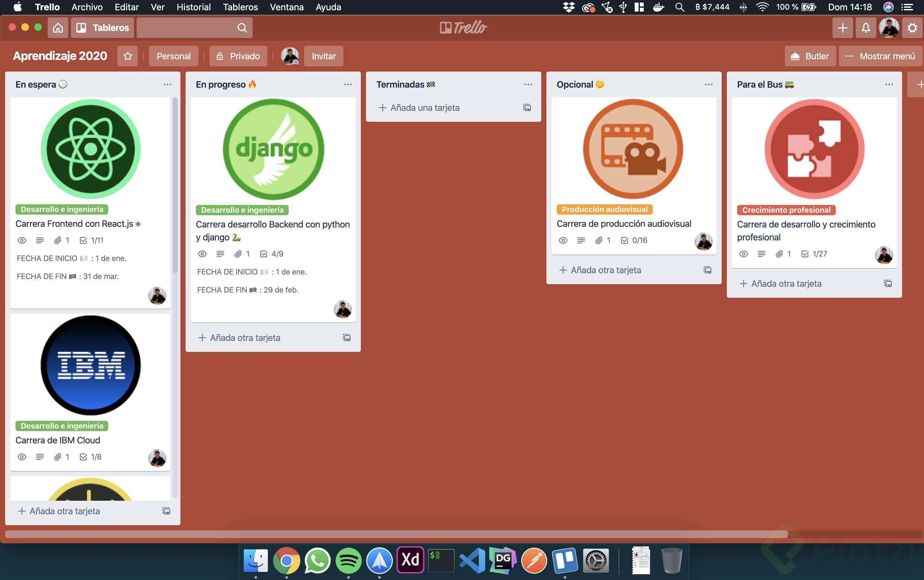Open the notifications bell
The height and width of the screenshot is (580, 924).
click(x=866, y=28)
